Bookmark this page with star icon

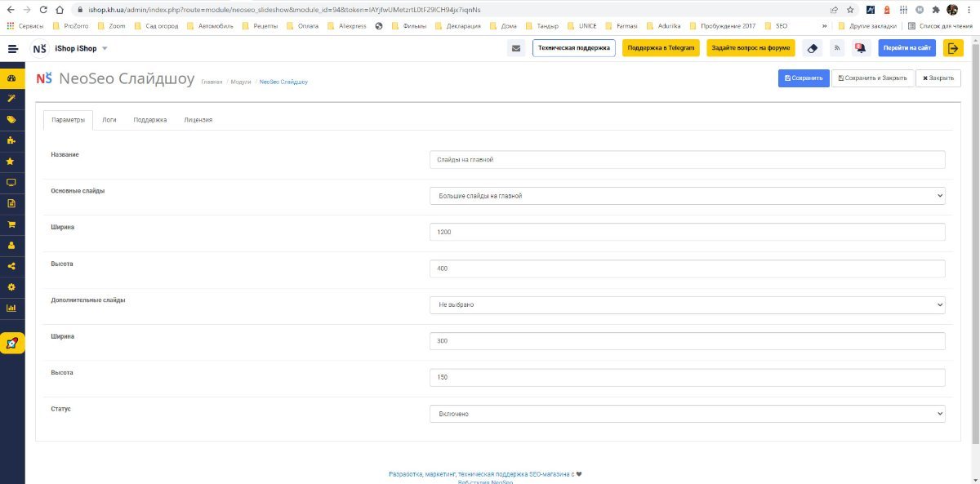pos(850,10)
